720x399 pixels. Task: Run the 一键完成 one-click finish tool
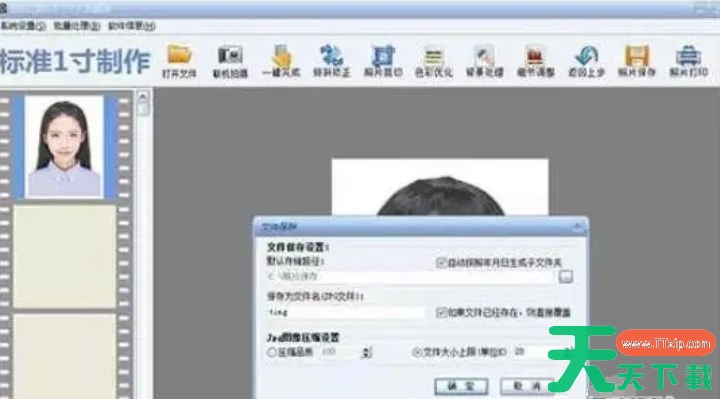coord(281,61)
